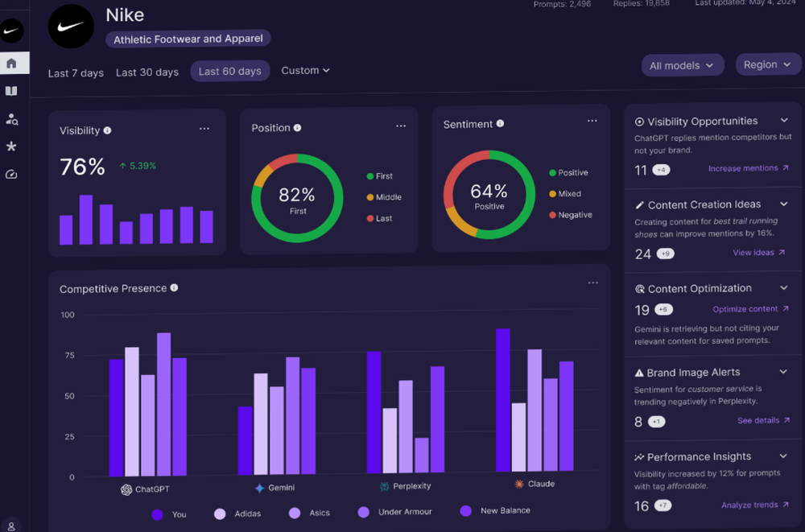Open the dashboard gauge icon in sidebar
The width and height of the screenshot is (805, 532).
click(11, 174)
